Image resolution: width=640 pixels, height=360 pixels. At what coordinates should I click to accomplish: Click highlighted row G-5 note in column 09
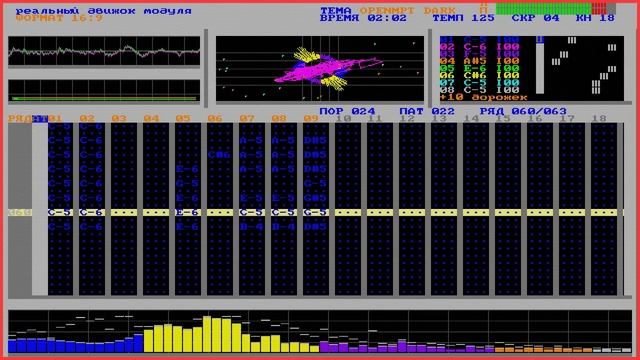point(315,212)
